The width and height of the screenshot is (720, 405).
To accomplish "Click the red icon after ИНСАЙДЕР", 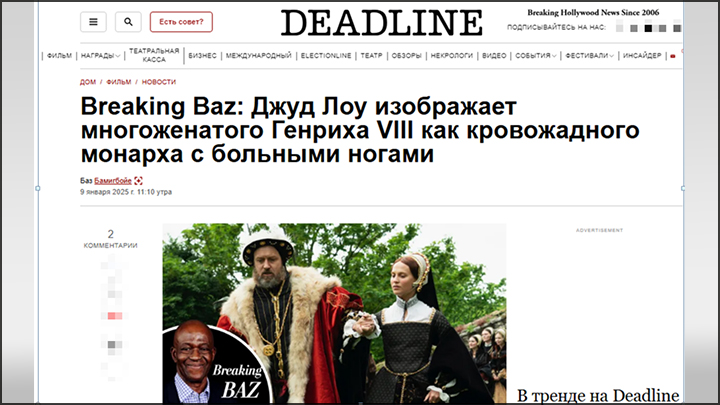I will coord(673,56).
